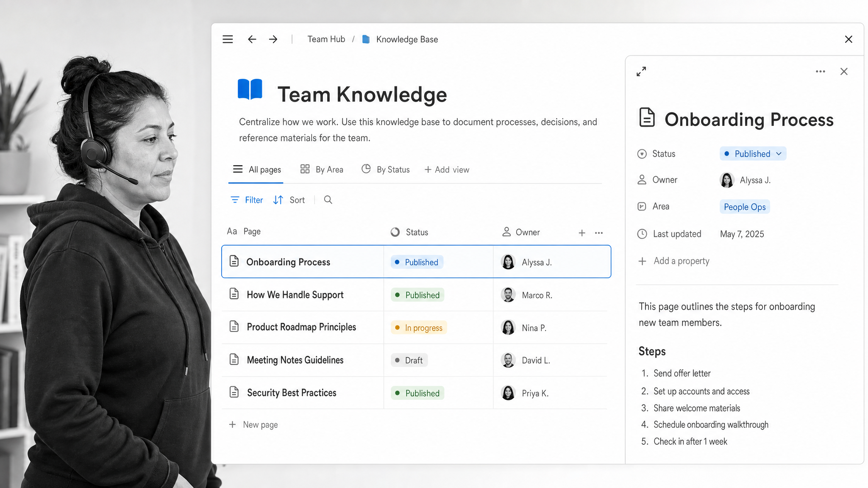This screenshot has height=488, width=868.
Task: Click the Alyssa J. name in the Owner property
Action: click(x=755, y=180)
